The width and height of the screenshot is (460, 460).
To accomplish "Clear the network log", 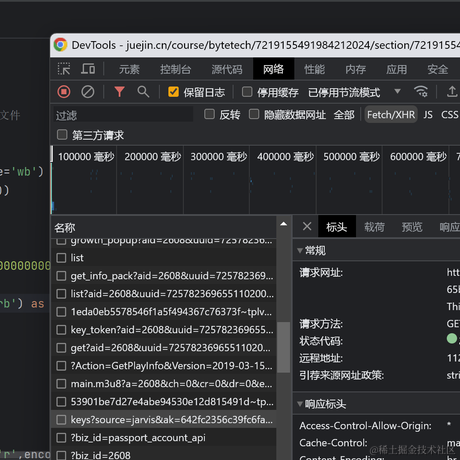I will click(88, 92).
